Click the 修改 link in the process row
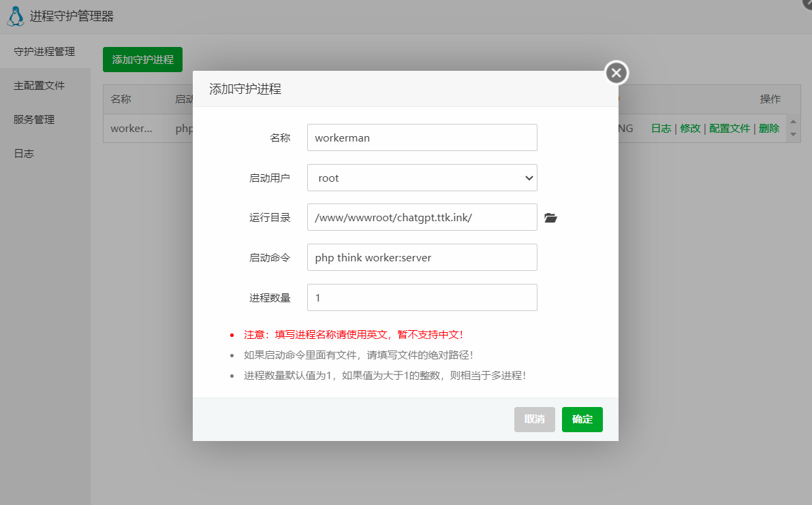Viewport: 812px width, 505px height. point(690,128)
